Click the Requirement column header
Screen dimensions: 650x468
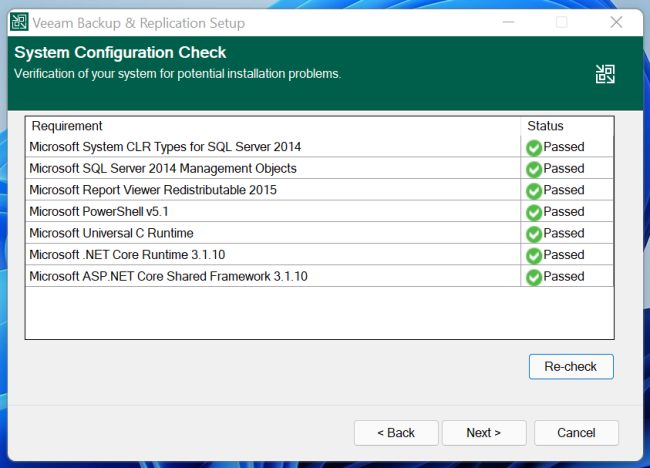[x=67, y=126]
